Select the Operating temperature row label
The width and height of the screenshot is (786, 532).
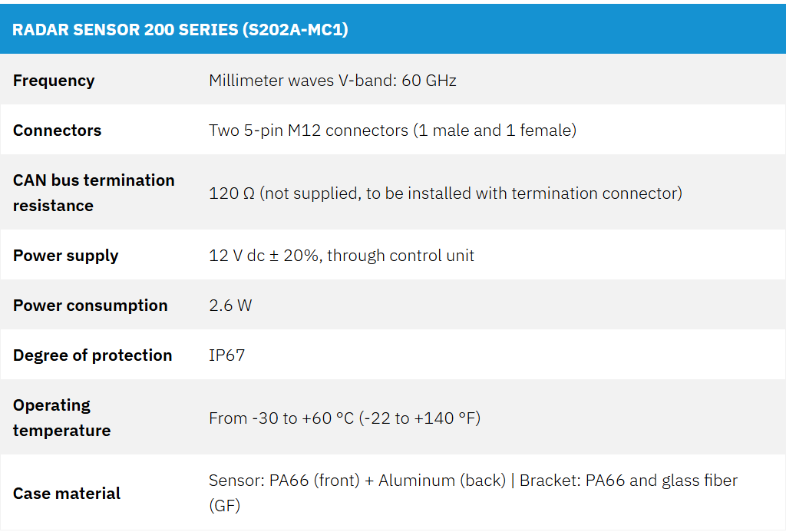pyautogui.click(x=61, y=418)
